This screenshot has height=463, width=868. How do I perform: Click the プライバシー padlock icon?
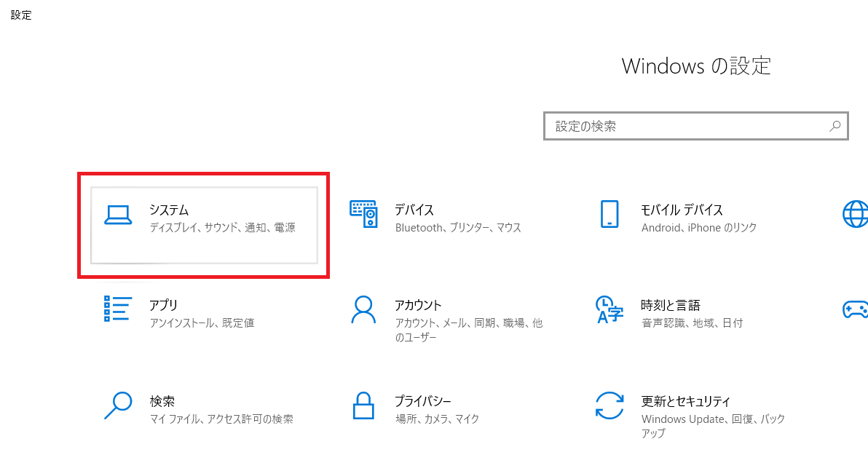click(x=363, y=405)
